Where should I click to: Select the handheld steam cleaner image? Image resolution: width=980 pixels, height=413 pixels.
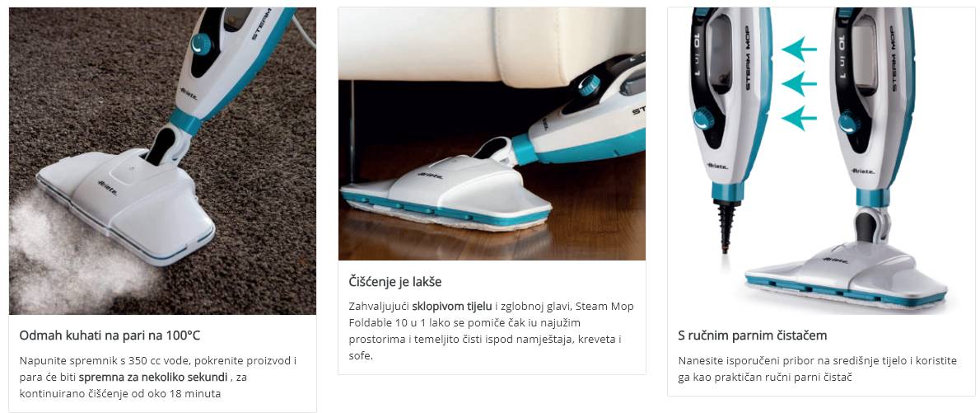point(821,161)
